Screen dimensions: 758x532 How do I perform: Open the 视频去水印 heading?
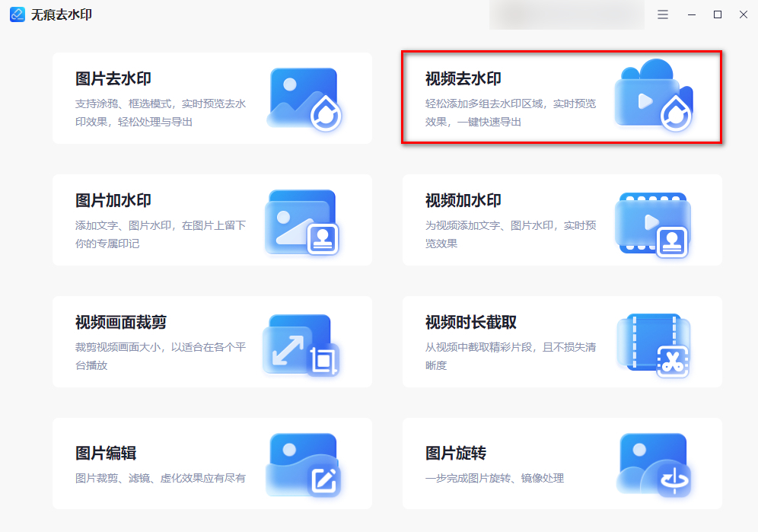463,78
